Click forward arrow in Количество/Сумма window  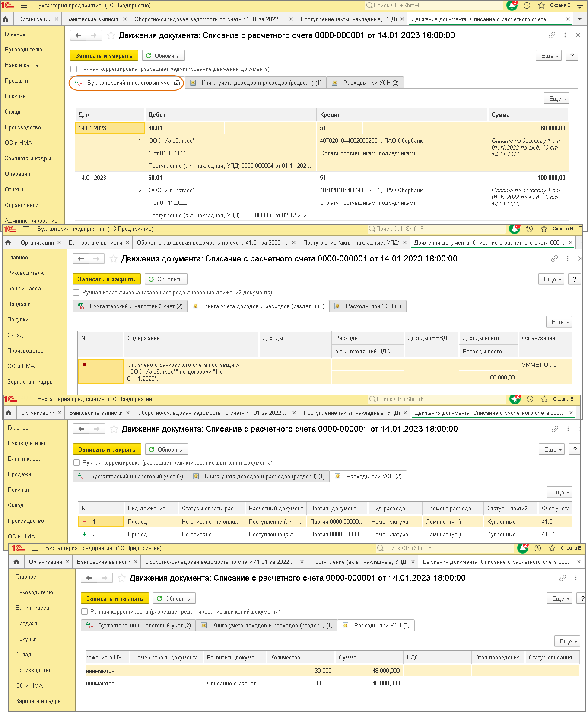pyautogui.click(x=105, y=578)
